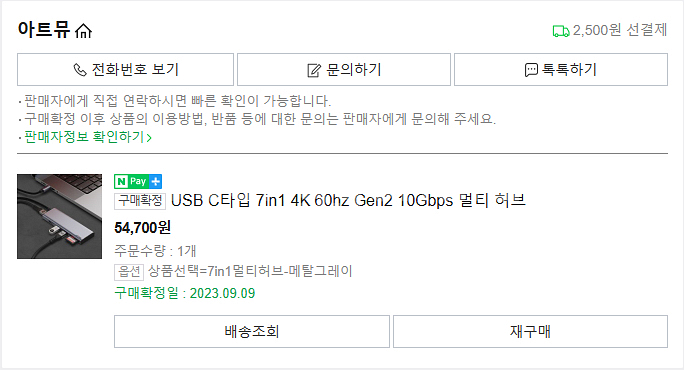Open the 문의하기 inquiry button

(344, 70)
